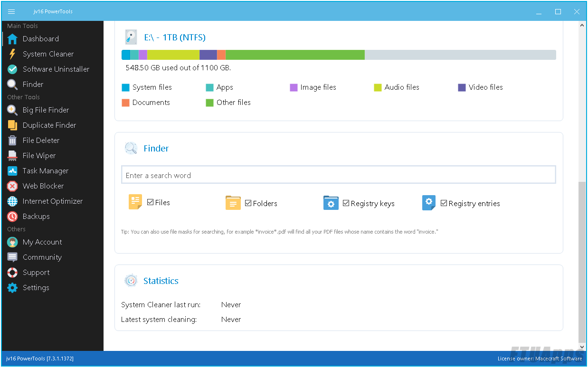The width and height of the screenshot is (588, 368).
Task: Select Internet Optimizer entry
Action: [x=53, y=201]
